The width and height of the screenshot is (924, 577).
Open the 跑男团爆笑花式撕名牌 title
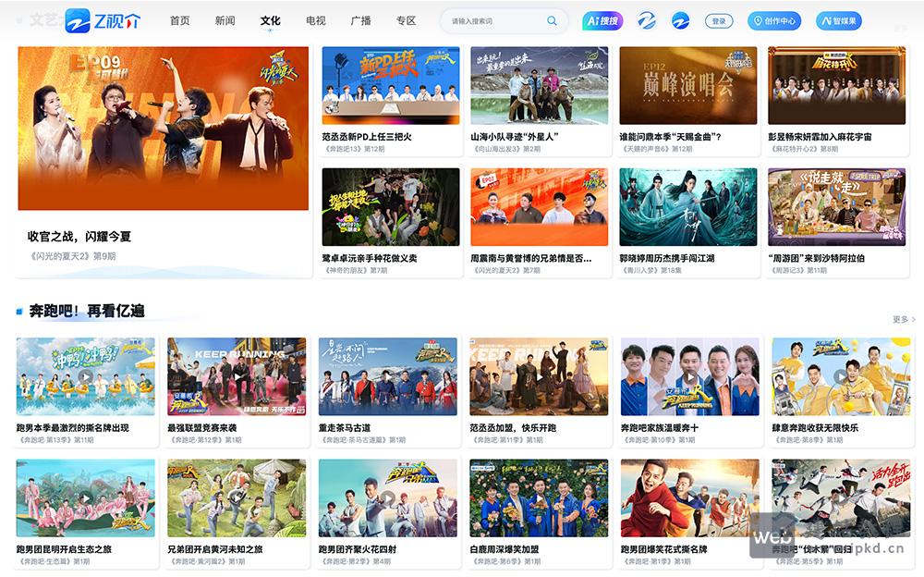[x=664, y=549]
